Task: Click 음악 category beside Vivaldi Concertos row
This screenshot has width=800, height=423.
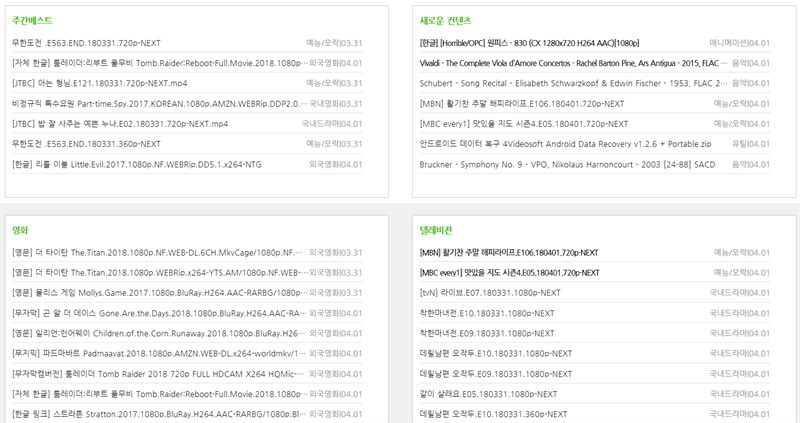Action: pos(740,63)
